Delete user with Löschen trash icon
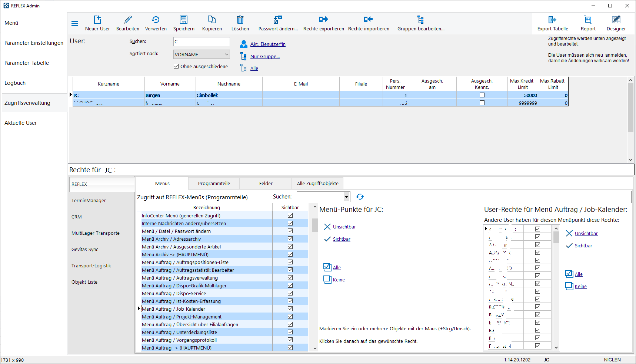 tap(240, 20)
